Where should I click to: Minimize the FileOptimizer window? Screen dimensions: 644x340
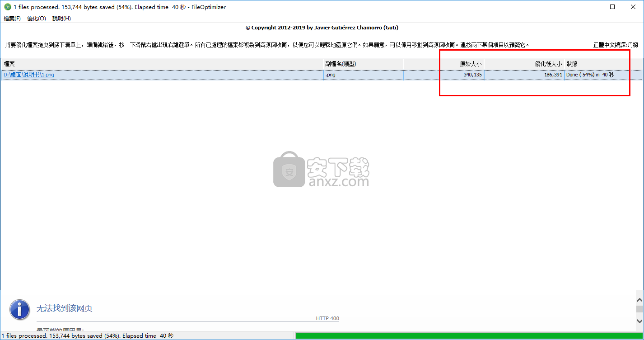(591, 7)
